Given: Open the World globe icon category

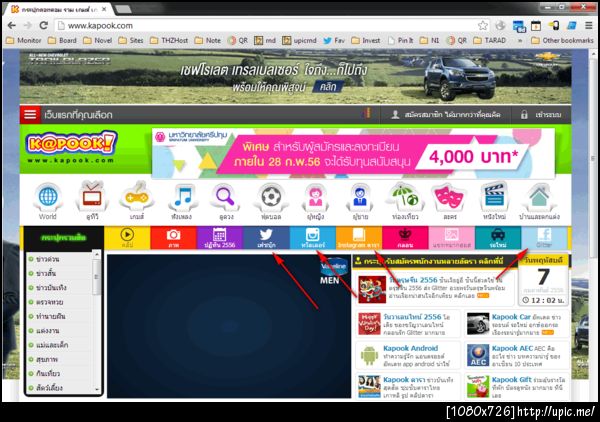Looking at the screenshot, I should coord(48,202).
